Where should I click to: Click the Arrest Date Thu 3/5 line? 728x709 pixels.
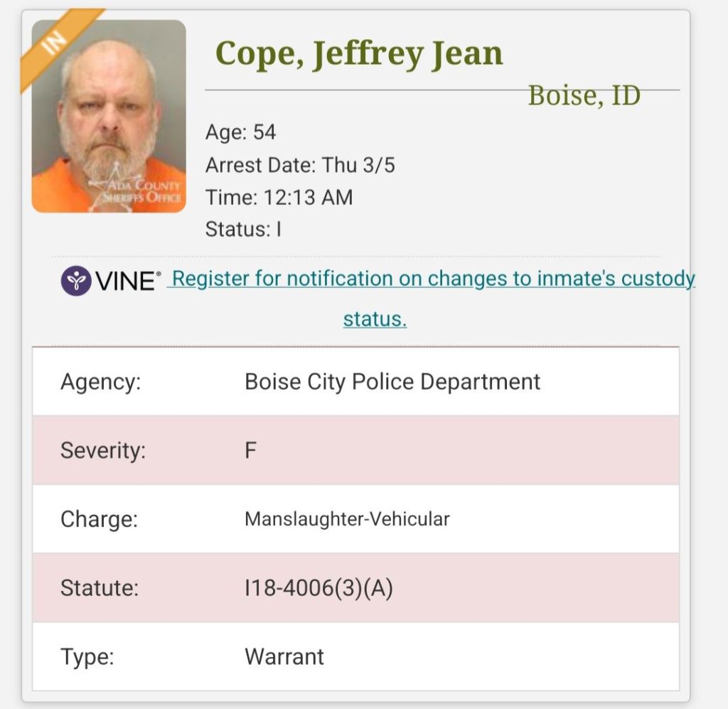[299, 165]
